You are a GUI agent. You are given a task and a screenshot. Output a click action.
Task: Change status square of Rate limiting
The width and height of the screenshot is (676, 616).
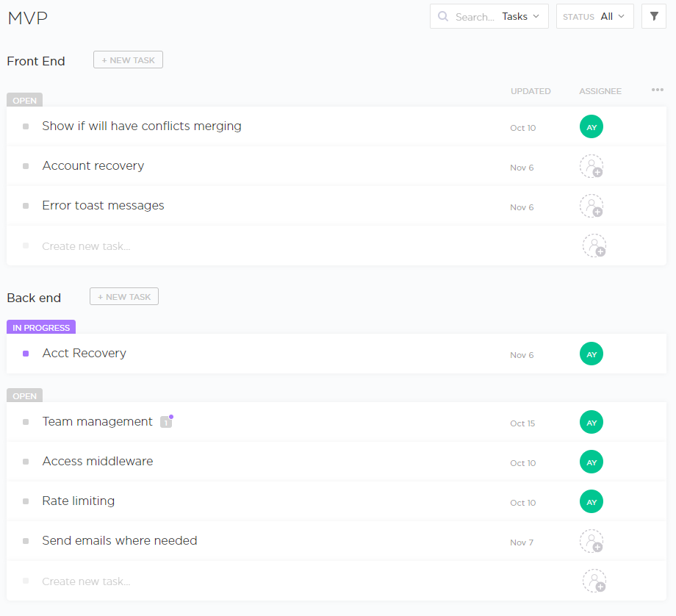point(26,501)
